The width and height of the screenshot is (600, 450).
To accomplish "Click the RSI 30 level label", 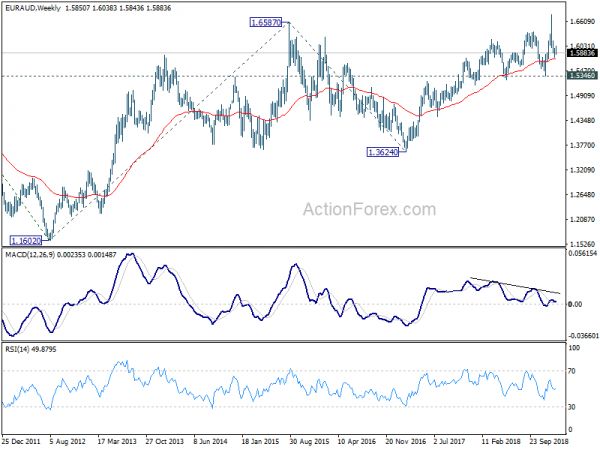I will coord(572,407).
